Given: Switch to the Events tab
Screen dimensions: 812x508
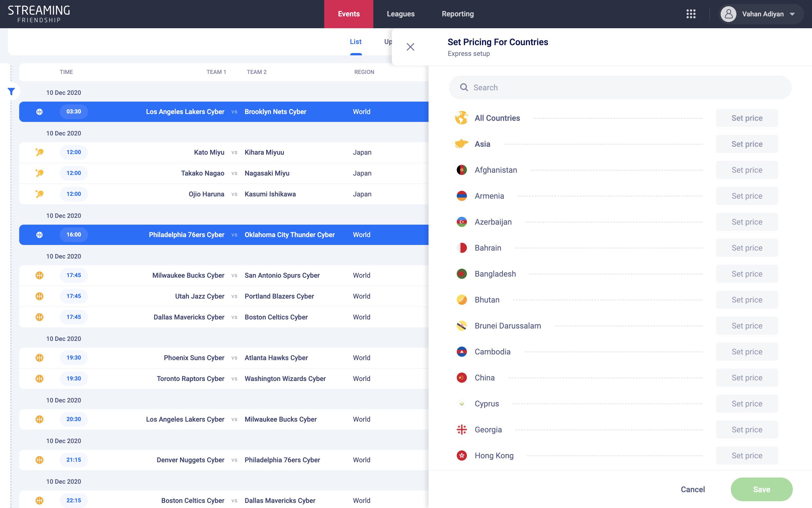Looking at the screenshot, I should [348, 14].
